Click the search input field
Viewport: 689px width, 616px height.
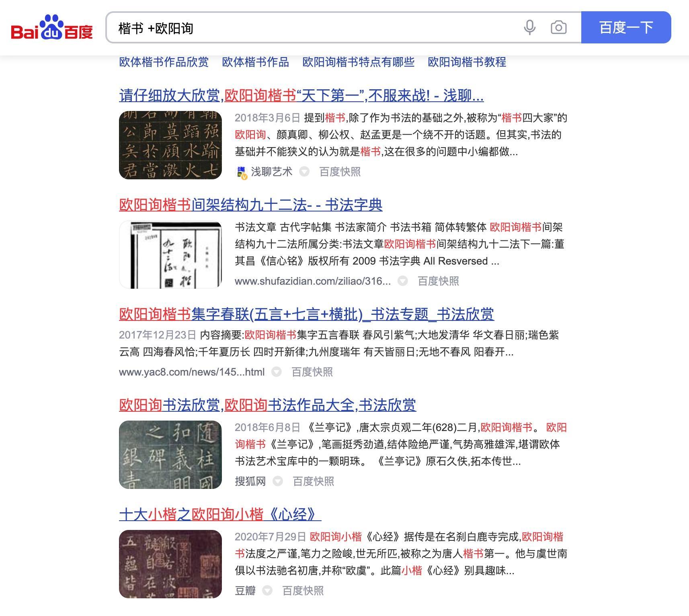(314, 27)
